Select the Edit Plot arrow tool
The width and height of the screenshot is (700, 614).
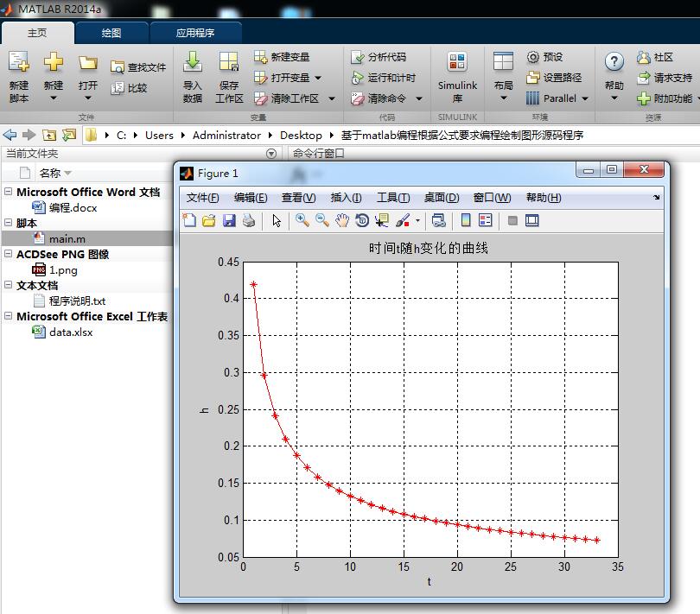[x=277, y=220]
